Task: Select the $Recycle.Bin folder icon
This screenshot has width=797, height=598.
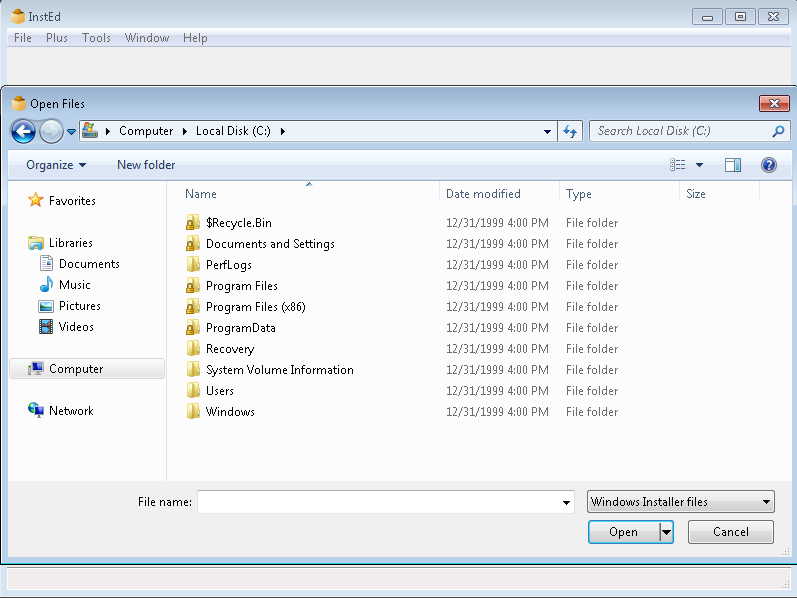Action: tap(193, 223)
